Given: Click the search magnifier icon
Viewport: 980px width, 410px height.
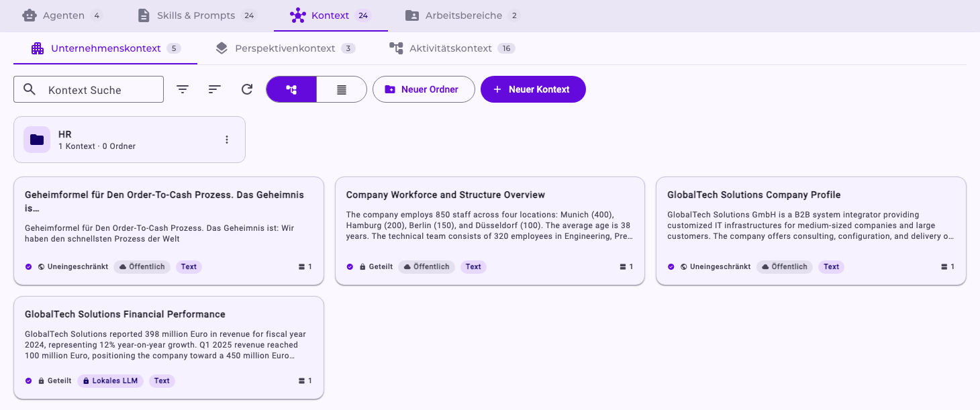Looking at the screenshot, I should pyautogui.click(x=30, y=89).
